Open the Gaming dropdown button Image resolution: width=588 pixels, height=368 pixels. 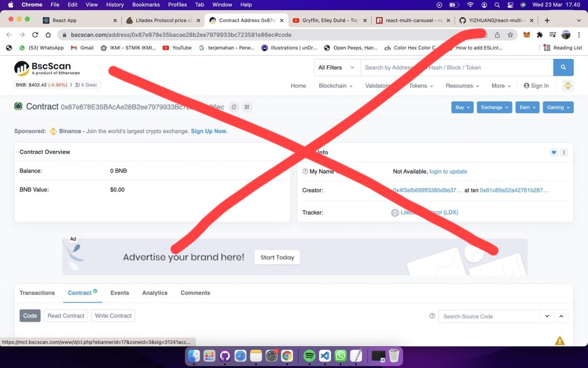(x=558, y=107)
